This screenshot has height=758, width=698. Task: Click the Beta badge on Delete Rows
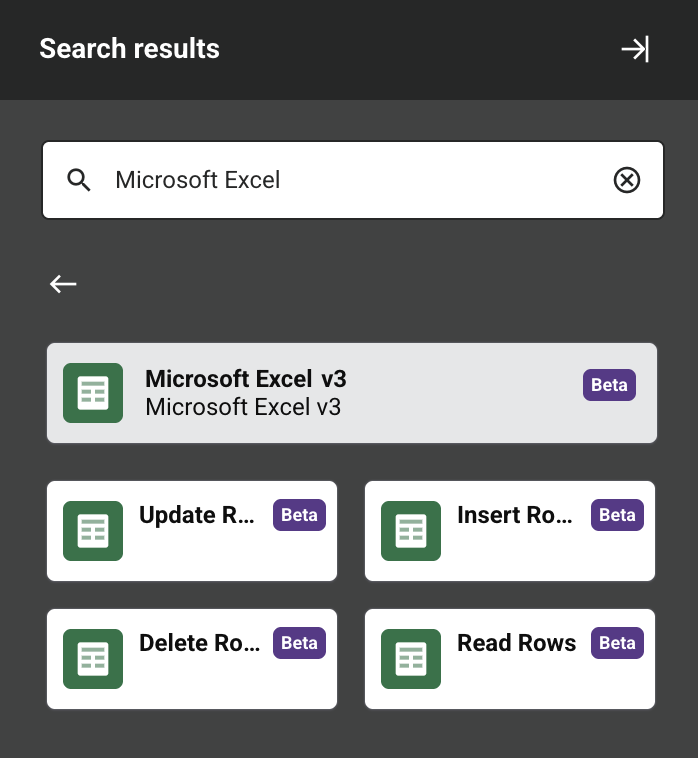[299, 643]
